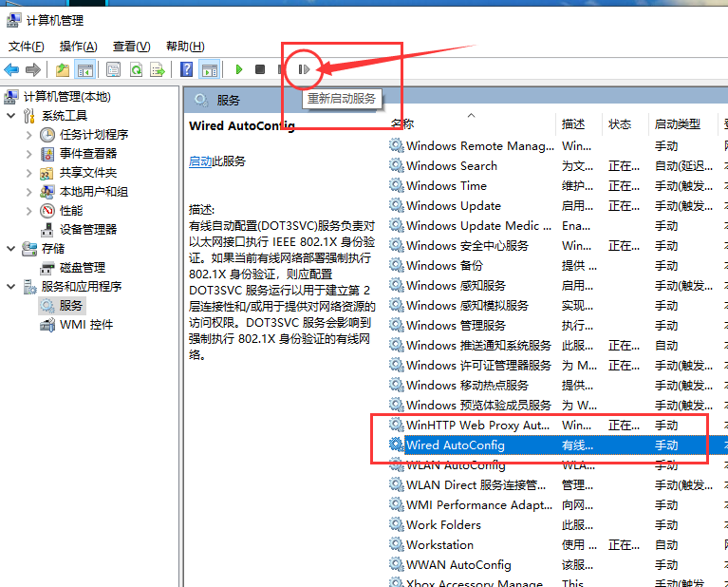728x587 pixels.
Task: Click the Up One Level folder icon
Action: pyautogui.click(x=63, y=69)
